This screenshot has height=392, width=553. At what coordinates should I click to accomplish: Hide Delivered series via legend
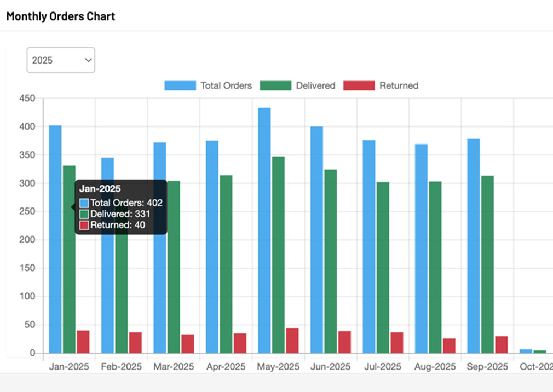[x=297, y=85]
